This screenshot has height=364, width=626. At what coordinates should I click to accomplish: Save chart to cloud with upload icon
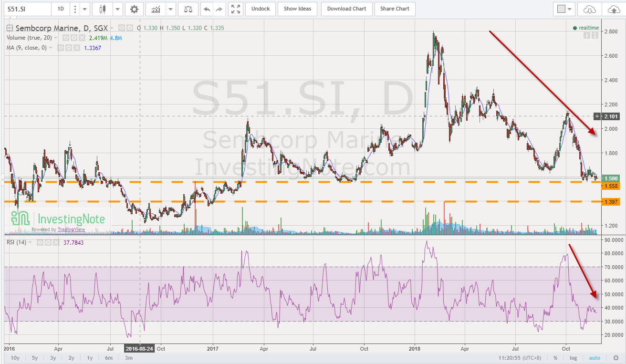coord(615,9)
